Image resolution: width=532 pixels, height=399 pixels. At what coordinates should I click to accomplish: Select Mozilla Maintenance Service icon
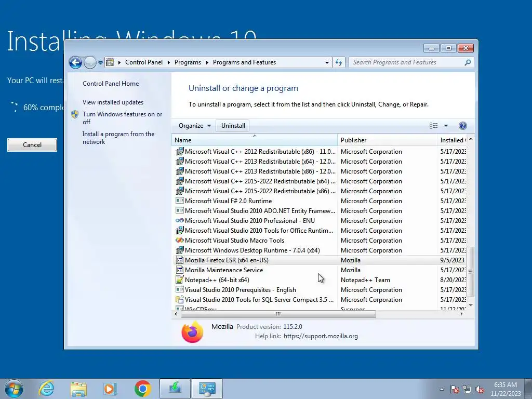coord(179,270)
